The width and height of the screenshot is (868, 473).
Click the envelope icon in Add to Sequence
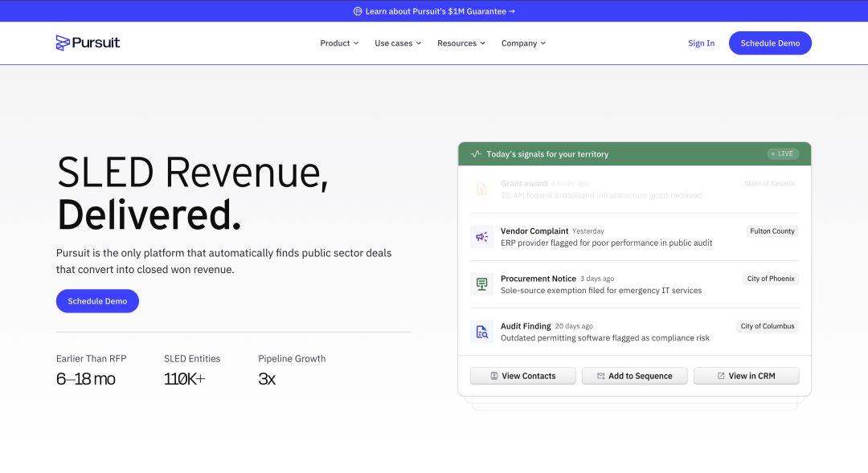coord(600,376)
